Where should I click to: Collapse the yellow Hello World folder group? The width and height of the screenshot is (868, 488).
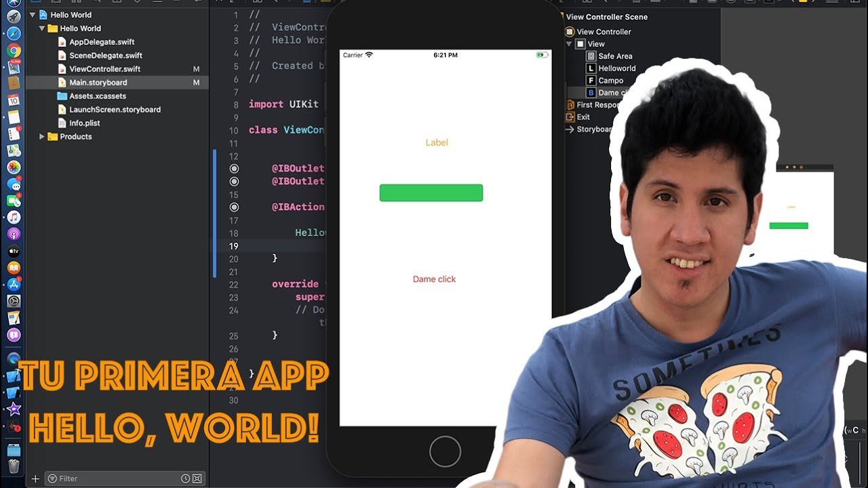42,28
